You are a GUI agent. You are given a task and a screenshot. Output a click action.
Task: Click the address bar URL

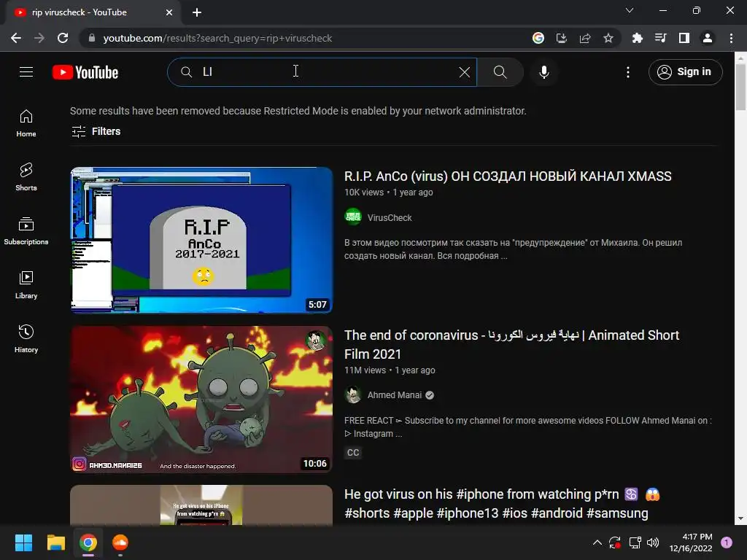tap(217, 38)
